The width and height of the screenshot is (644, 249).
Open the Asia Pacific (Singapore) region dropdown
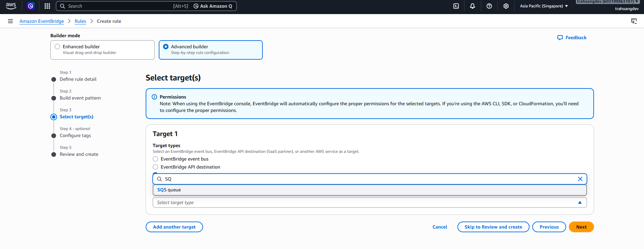pos(544,6)
